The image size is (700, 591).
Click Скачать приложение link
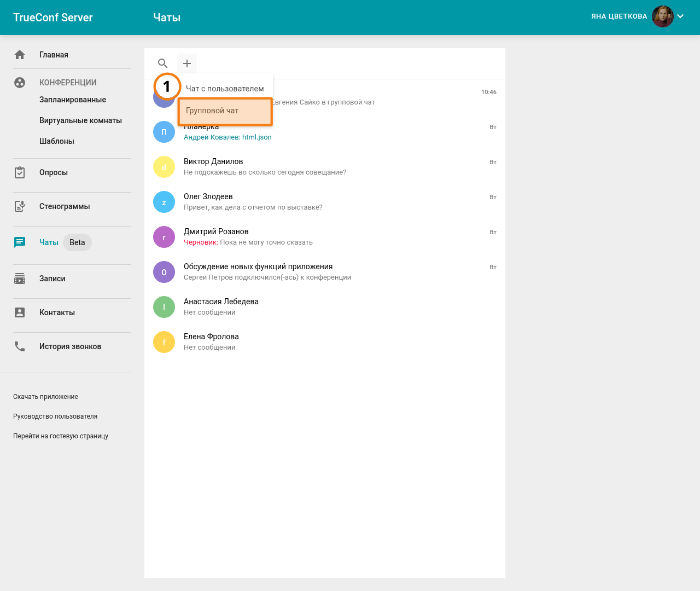(x=46, y=397)
